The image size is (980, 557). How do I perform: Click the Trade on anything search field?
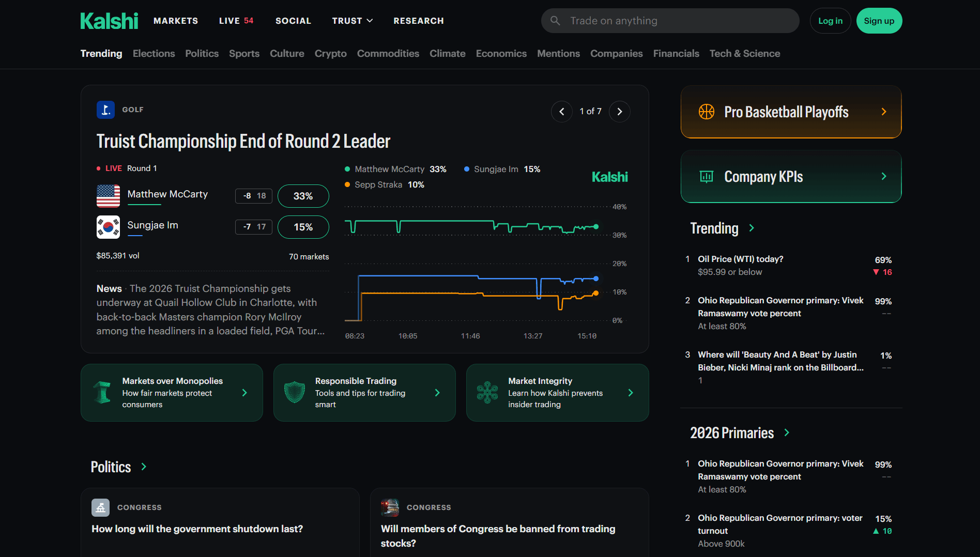pos(670,21)
